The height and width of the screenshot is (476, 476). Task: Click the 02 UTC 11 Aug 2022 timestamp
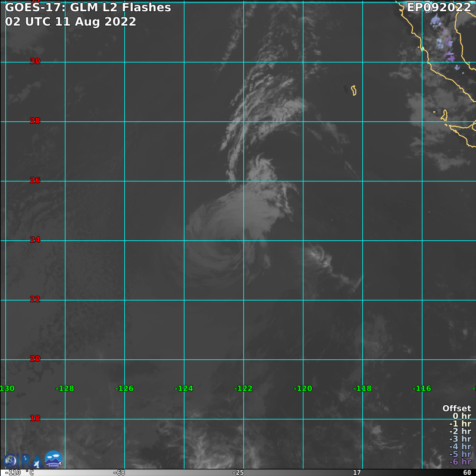point(70,21)
